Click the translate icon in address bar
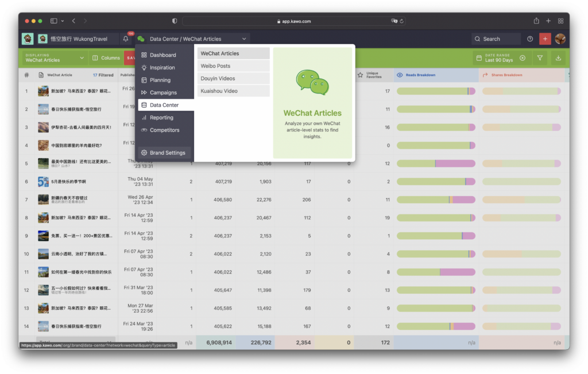 394,21
